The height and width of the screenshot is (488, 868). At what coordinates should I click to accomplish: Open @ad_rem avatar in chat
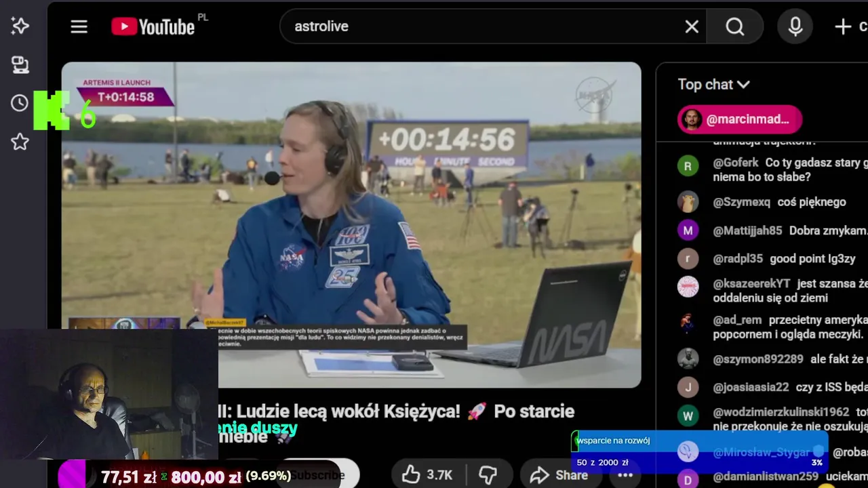click(x=688, y=323)
